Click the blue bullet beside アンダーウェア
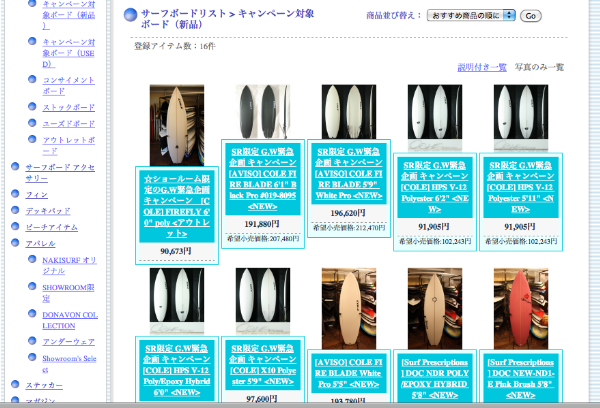 click(32, 340)
